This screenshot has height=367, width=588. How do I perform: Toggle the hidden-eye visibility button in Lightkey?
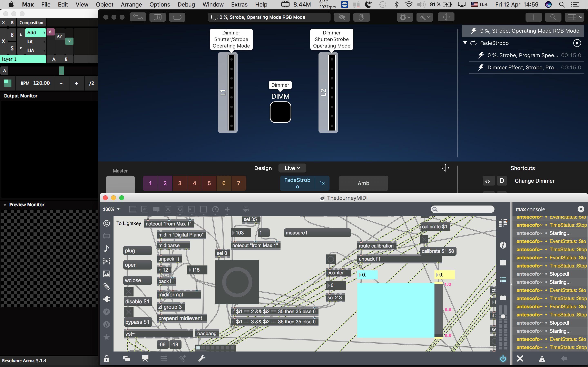[342, 17]
